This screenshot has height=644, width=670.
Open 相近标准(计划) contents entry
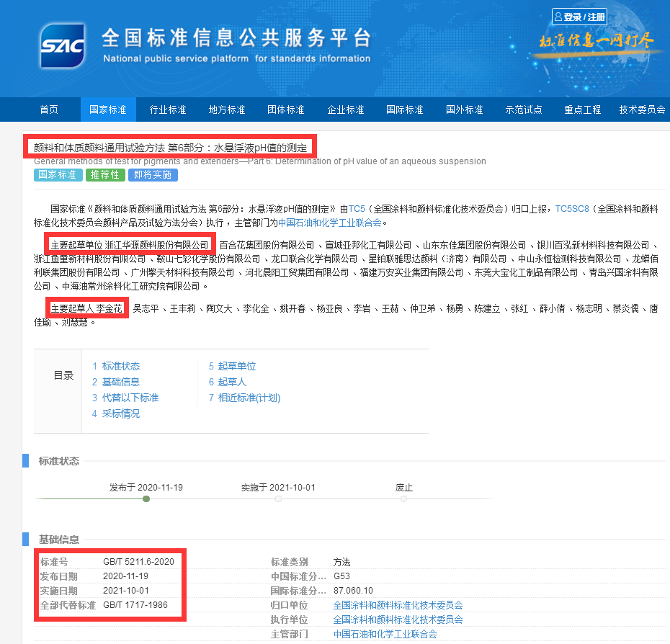point(249,398)
